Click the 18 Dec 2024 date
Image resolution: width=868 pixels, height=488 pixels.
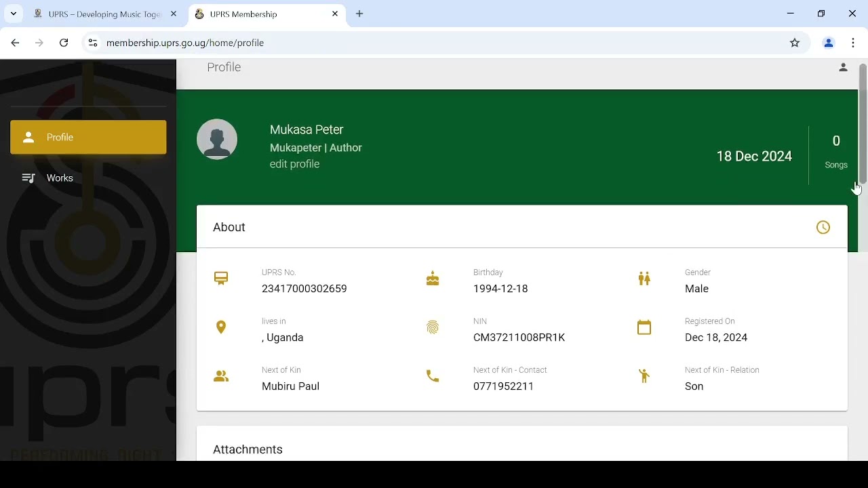(754, 157)
